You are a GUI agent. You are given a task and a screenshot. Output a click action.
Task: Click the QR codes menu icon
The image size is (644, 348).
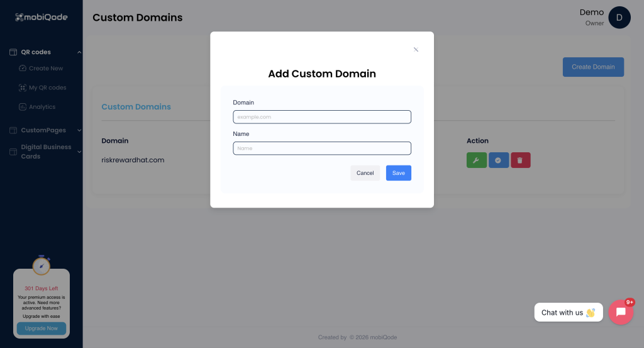[13, 52]
